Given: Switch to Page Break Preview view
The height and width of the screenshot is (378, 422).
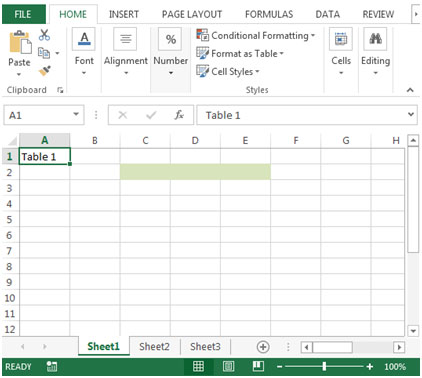Looking at the screenshot, I should (x=258, y=366).
